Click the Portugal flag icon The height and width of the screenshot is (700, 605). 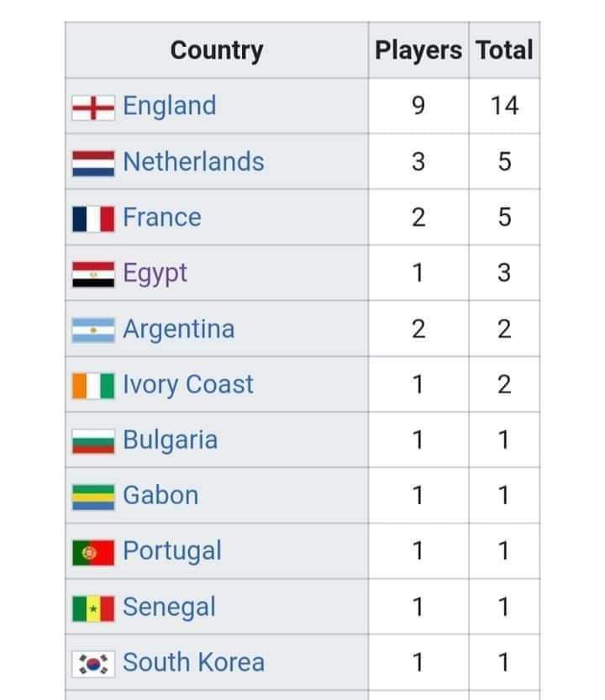tap(93, 553)
